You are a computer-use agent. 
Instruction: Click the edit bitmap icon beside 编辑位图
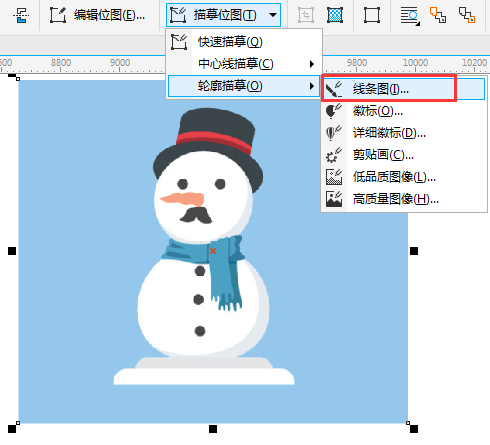[58, 15]
